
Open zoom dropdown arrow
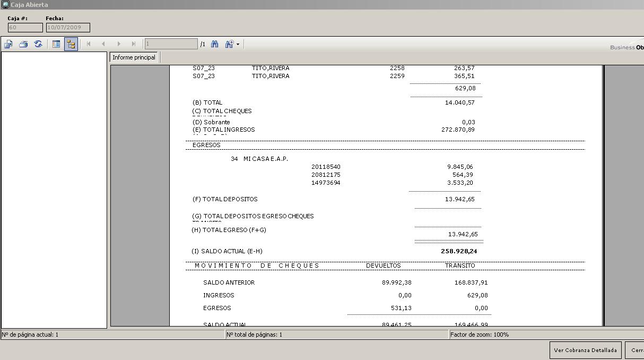[x=238, y=45]
